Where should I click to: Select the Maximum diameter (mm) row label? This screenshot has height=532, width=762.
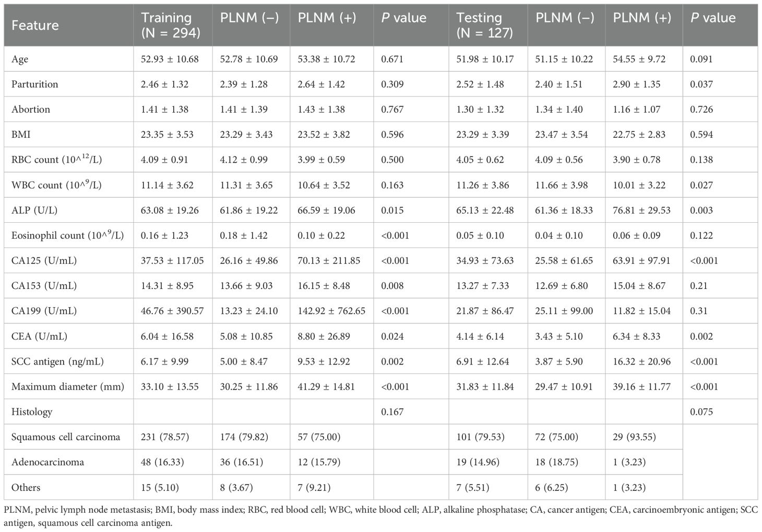pyautogui.click(x=68, y=386)
